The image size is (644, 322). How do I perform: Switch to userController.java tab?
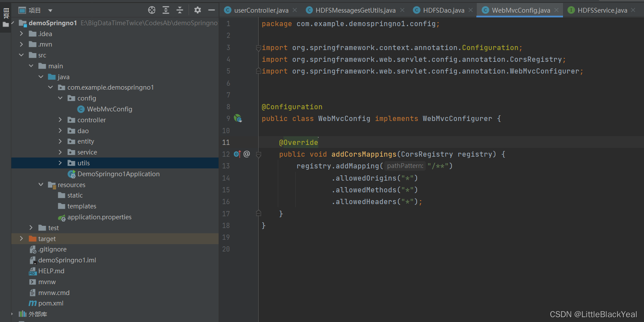click(261, 10)
